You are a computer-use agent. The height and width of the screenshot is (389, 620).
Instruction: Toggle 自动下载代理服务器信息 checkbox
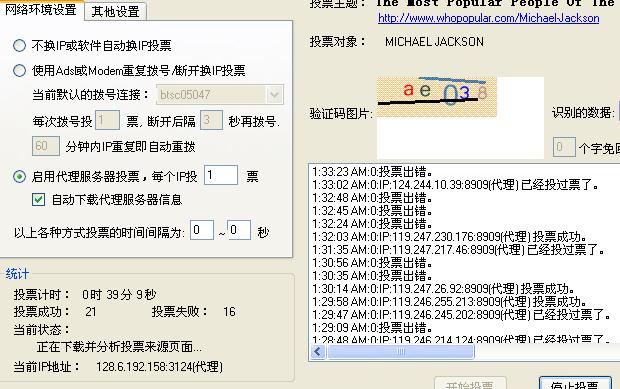coord(38,200)
